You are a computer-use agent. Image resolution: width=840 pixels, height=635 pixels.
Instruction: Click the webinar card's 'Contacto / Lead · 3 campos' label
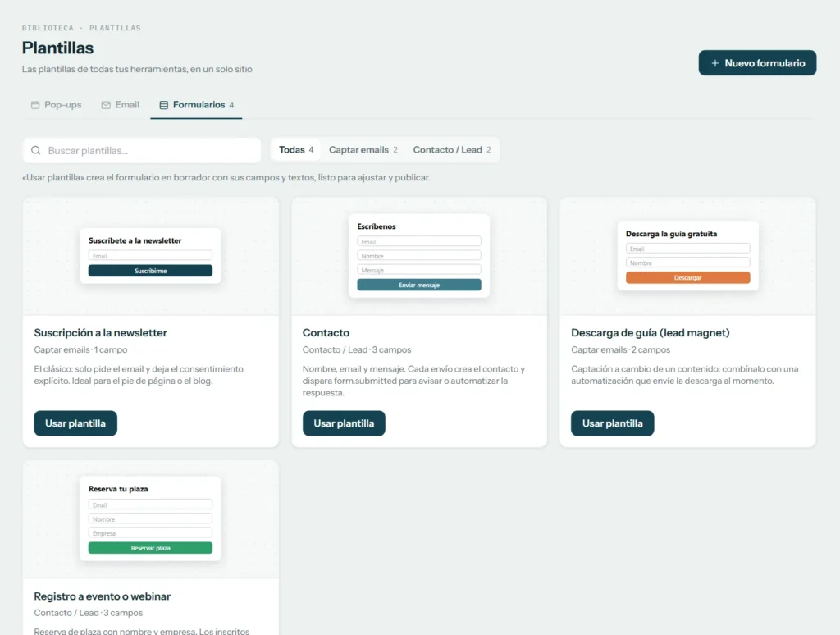point(89,613)
